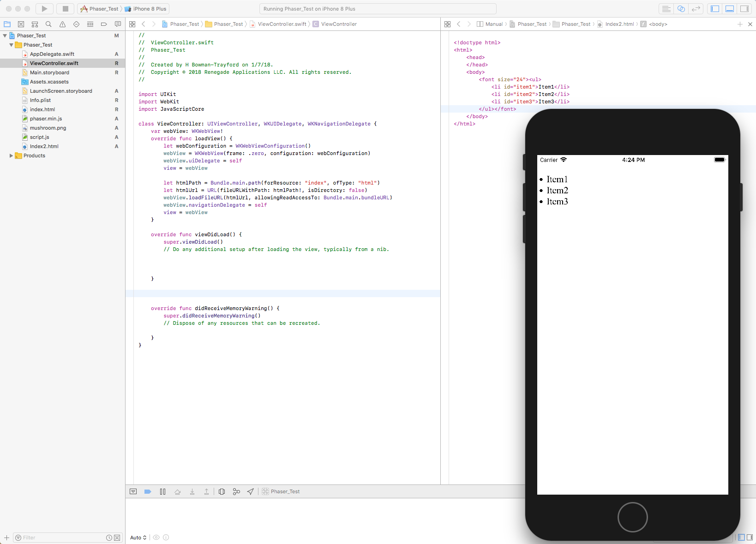The height and width of the screenshot is (544, 756).
Task: Go forward in the assistant editor history
Action: click(x=469, y=24)
